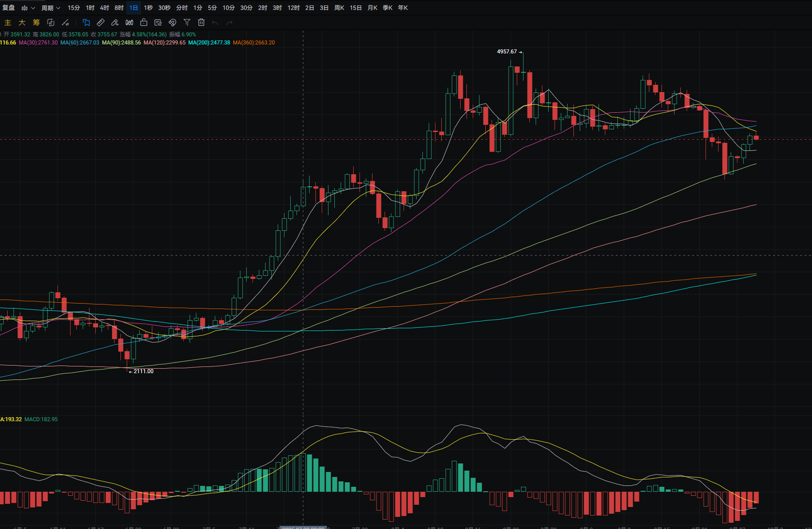The width and height of the screenshot is (812, 529).
Task: Open the candlestick chart type dropdown
Action: 28,8
